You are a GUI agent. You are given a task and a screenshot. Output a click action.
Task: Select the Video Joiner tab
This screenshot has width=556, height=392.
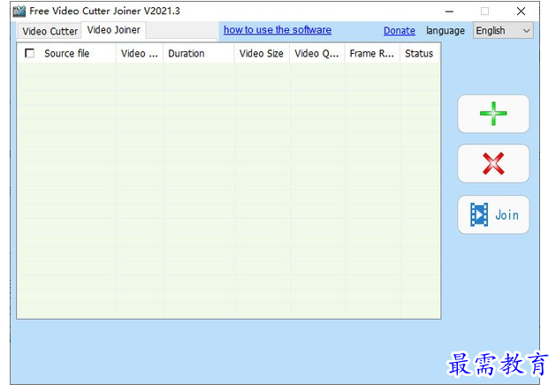113,30
